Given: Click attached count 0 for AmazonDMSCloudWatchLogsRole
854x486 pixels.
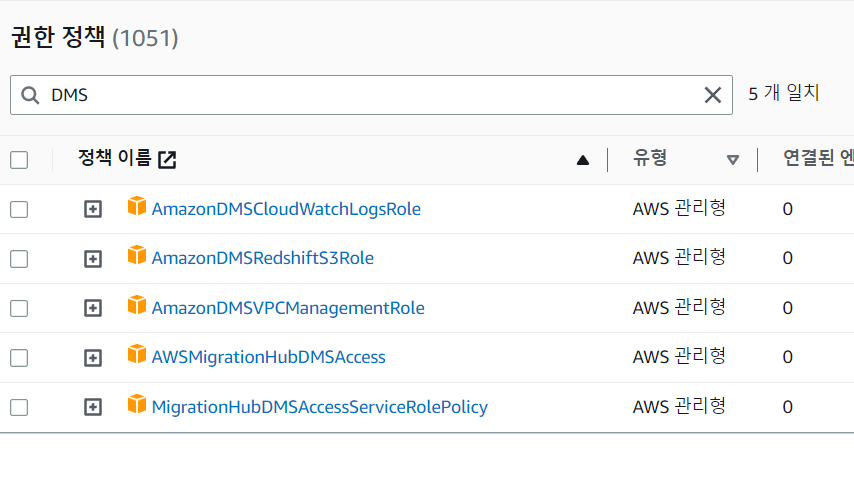Looking at the screenshot, I should [788, 209].
